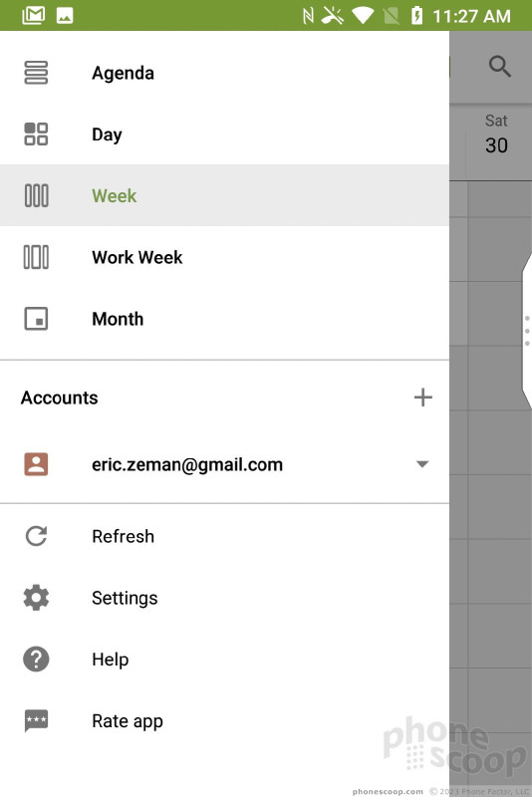The height and width of the screenshot is (797, 532).
Task: Expand the eric.zeman@gmail.com account dropdown arrow
Action: point(422,463)
